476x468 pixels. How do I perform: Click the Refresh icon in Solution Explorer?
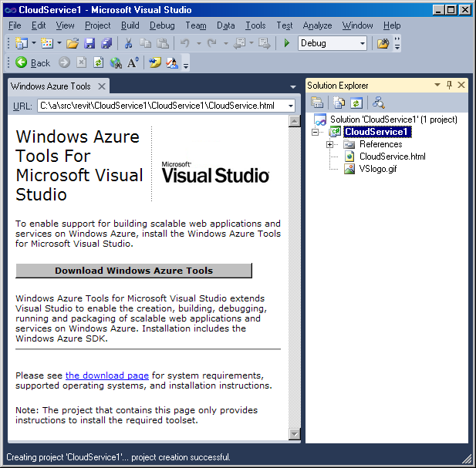[356, 102]
